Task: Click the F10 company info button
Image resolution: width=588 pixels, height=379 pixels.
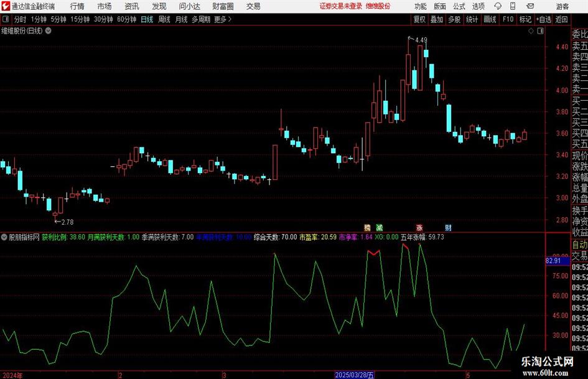Action: [x=508, y=19]
